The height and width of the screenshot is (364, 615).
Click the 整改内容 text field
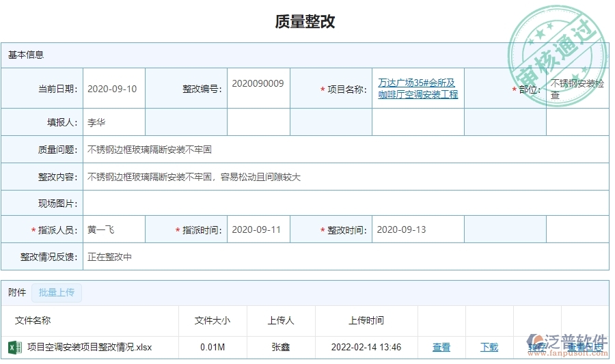pos(345,177)
